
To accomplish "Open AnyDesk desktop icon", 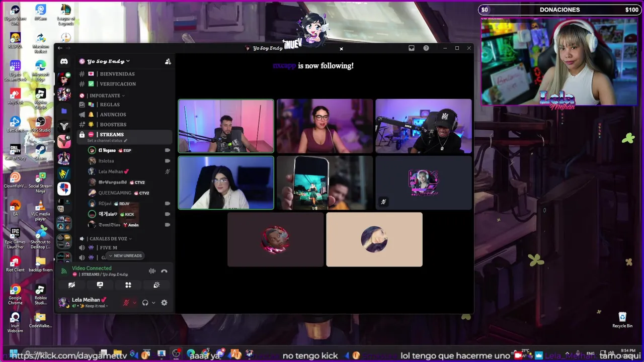I will click(15, 97).
